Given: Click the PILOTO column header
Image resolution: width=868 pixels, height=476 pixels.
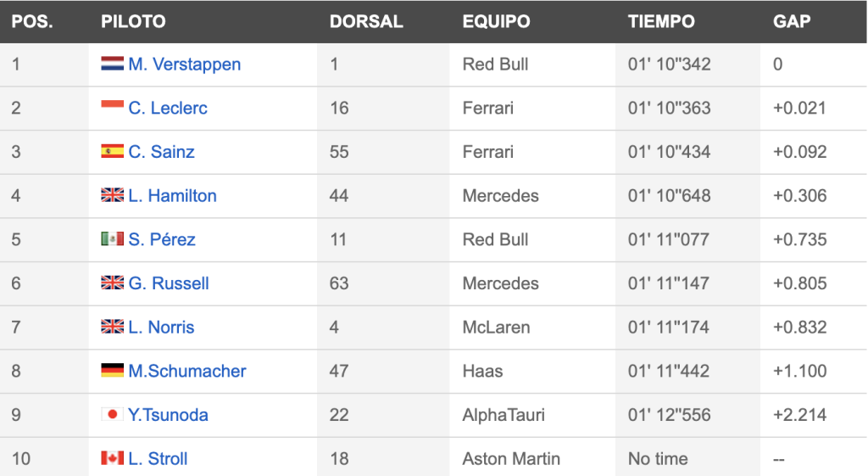Looking at the screenshot, I should point(133,21).
